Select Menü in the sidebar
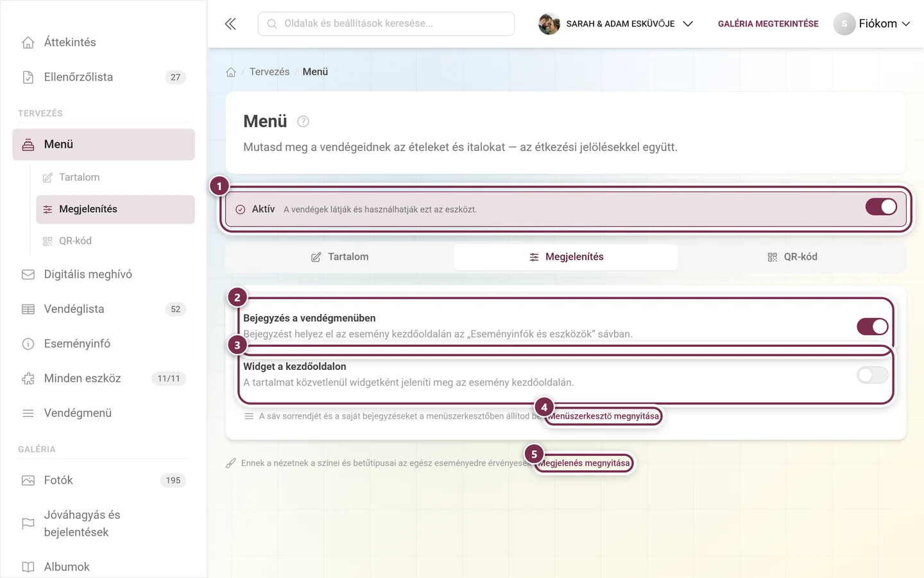This screenshot has width=924, height=578. pos(103,144)
